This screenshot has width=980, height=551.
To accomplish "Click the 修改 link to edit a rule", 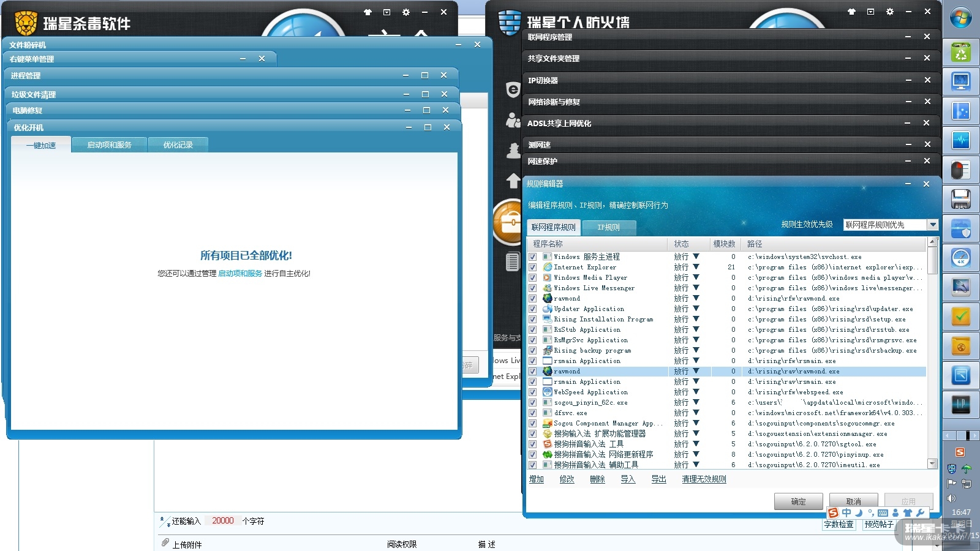I will (x=567, y=479).
